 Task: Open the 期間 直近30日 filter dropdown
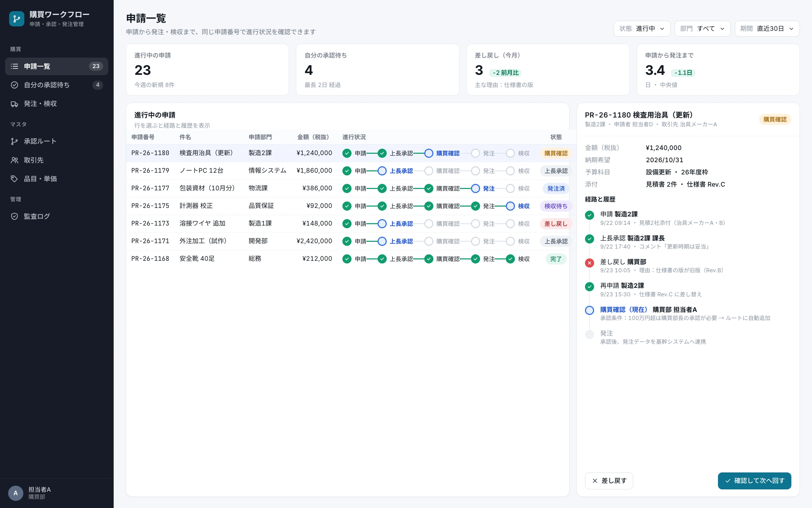[x=767, y=29]
